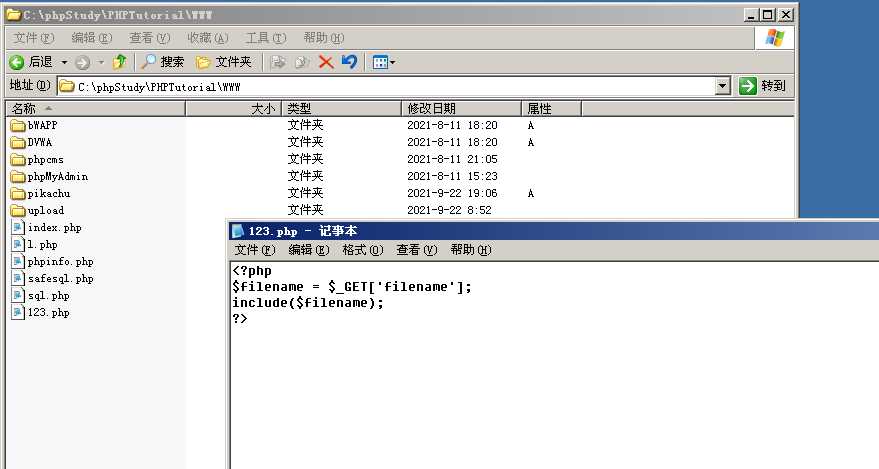Expand the address bar dropdown arrow

click(x=723, y=86)
